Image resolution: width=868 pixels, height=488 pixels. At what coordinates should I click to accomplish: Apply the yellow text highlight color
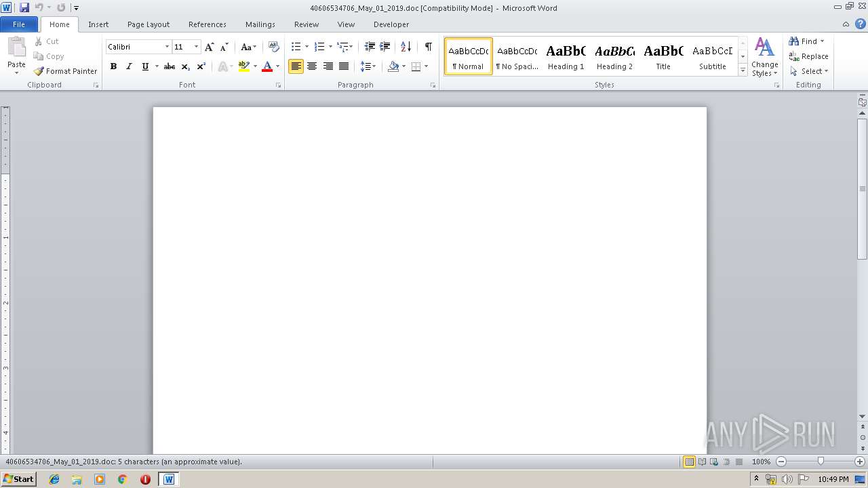point(243,66)
